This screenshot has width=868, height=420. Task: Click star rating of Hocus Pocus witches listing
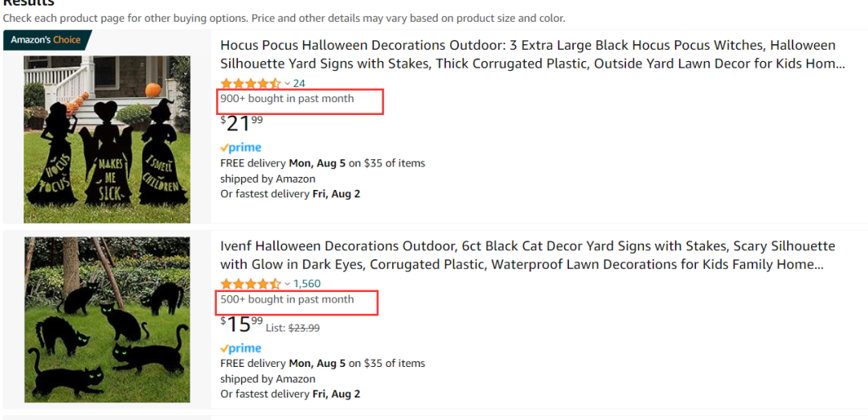[251, 84]
